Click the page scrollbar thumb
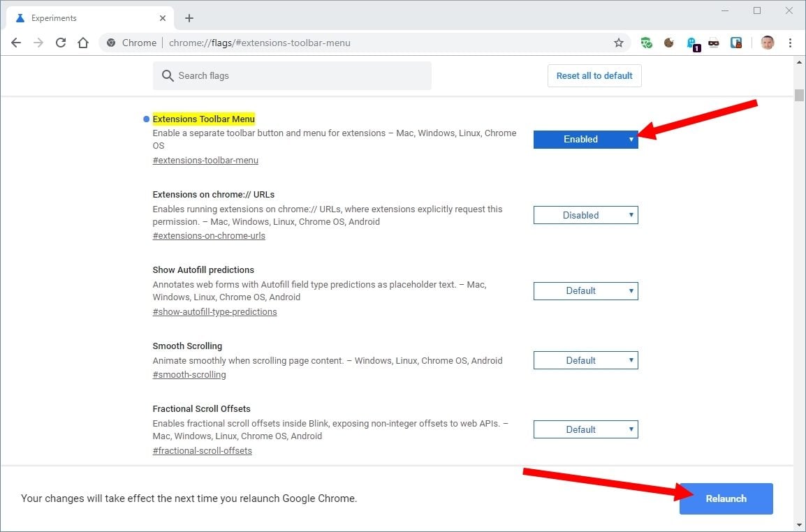 point(799,95)
